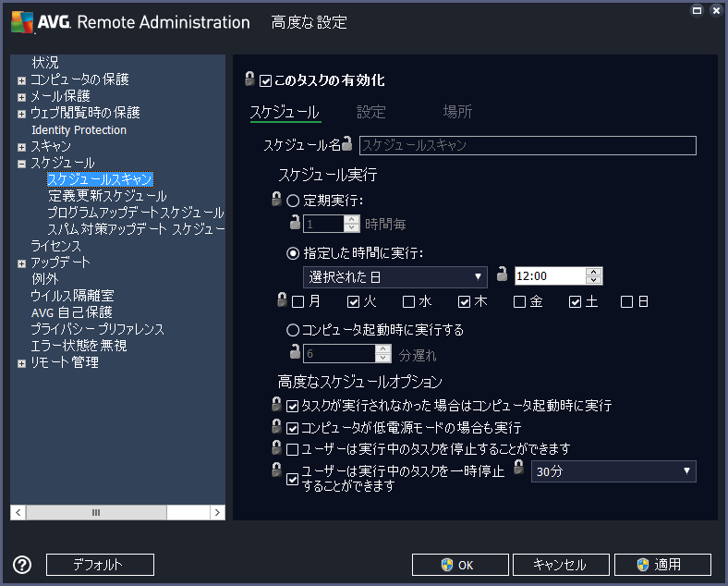The image size is (728, 586).
Task: Select ライセンス in the tree
Action: tap(55, 246)
